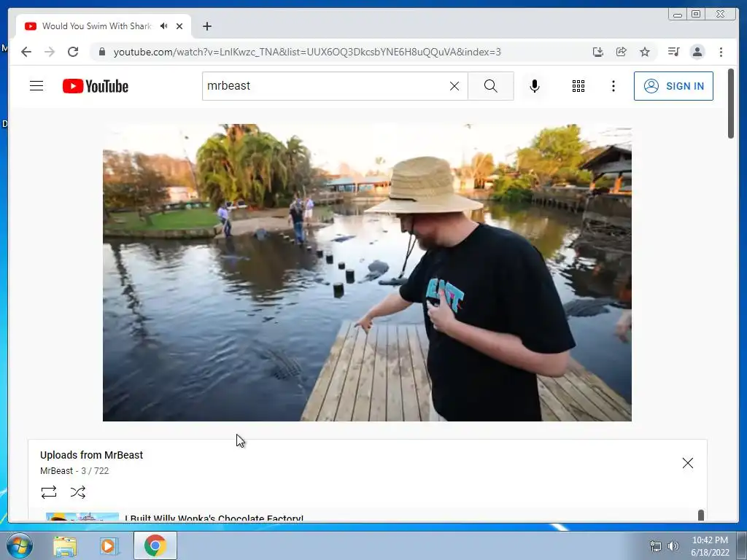This screenshot has width=747, height=560.
Task: Mute the tab audio speaker icon
Action: tap(164, 26)
